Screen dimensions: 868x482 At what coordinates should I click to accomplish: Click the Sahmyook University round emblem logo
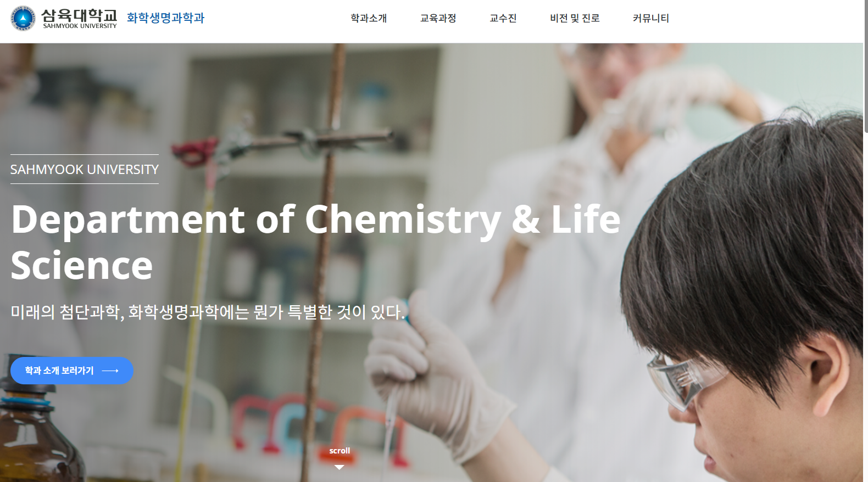[23, 18]
